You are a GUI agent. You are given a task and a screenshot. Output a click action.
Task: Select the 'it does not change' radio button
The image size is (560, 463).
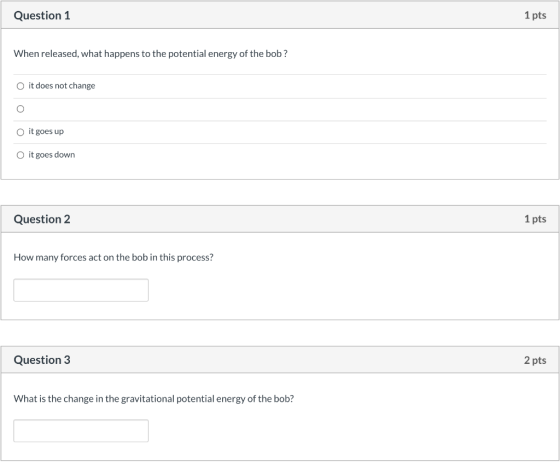pos(20,86)
